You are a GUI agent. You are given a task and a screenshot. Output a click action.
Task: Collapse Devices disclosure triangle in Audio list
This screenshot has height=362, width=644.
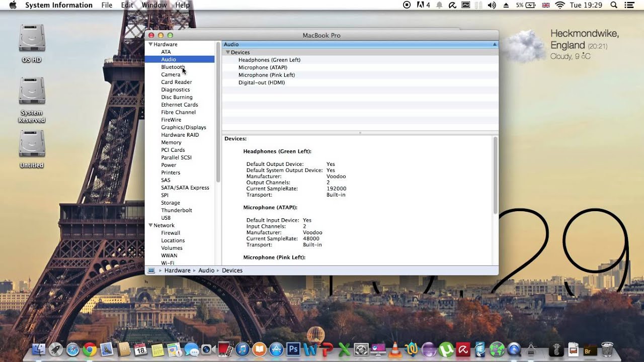point(227,52)
